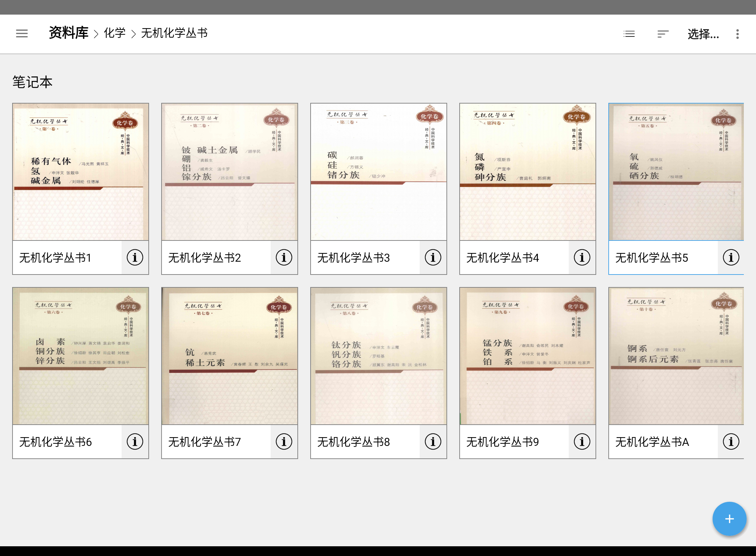Click the 无机化学丛书 breadcrumb title
Screen dimensions: 756x556
[174, 33]
